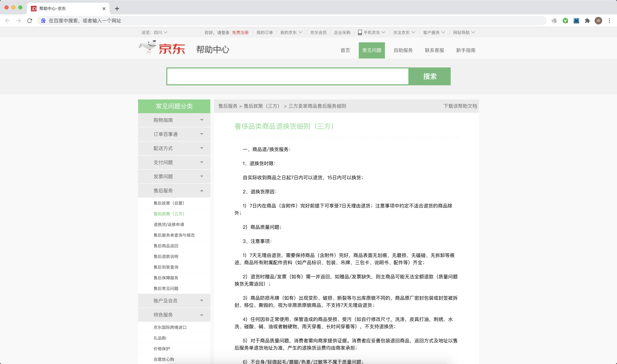
Task: Open the blue M extension icon
Action: pyautogui.click(x=576, y=21)
